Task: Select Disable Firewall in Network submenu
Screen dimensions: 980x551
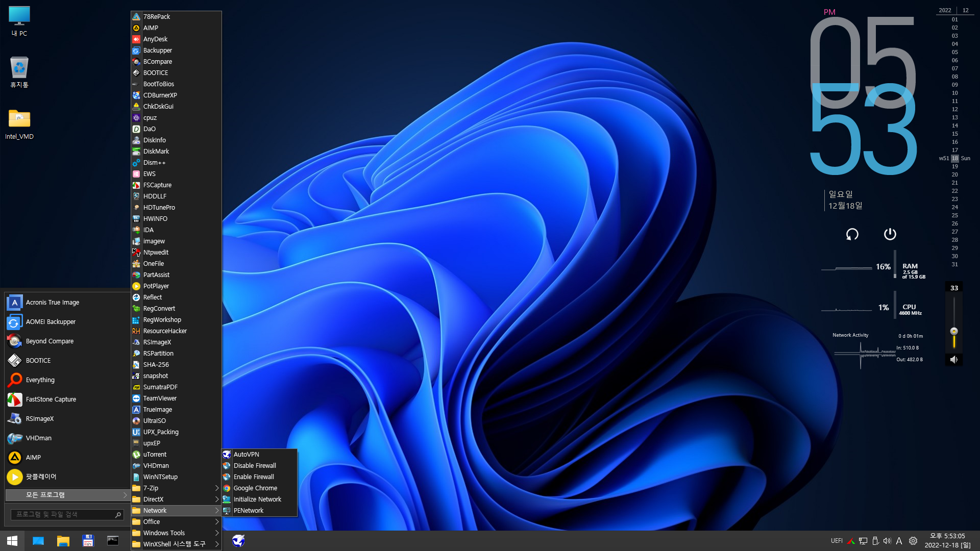Action: click(259, 466)
